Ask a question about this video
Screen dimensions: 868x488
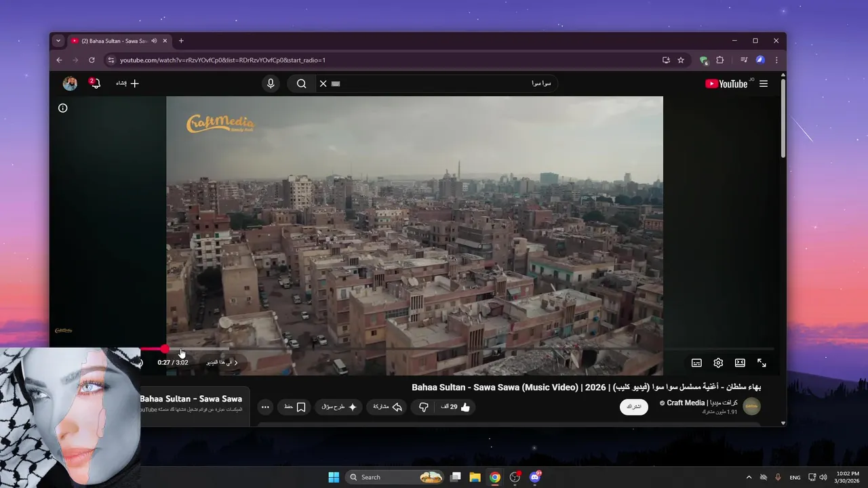(x=338, y=407)
